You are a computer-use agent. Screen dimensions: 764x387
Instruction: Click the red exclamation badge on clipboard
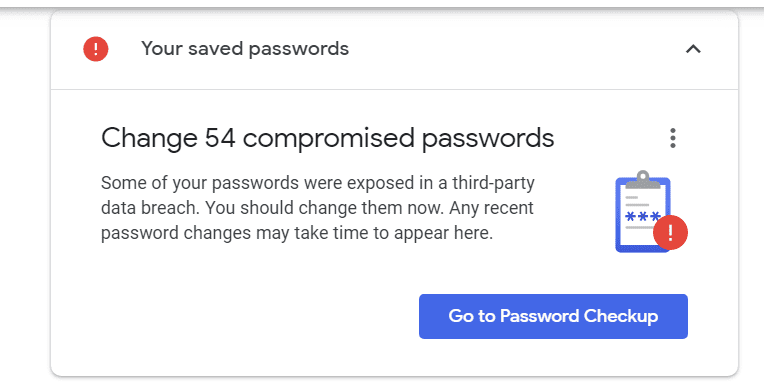point(670,232)
